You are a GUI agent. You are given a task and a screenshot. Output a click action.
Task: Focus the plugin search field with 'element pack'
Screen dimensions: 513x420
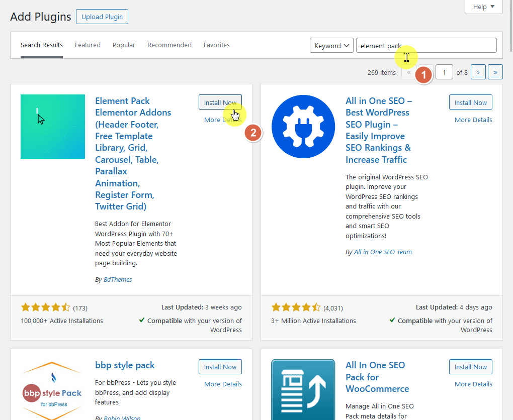[426, 45]
